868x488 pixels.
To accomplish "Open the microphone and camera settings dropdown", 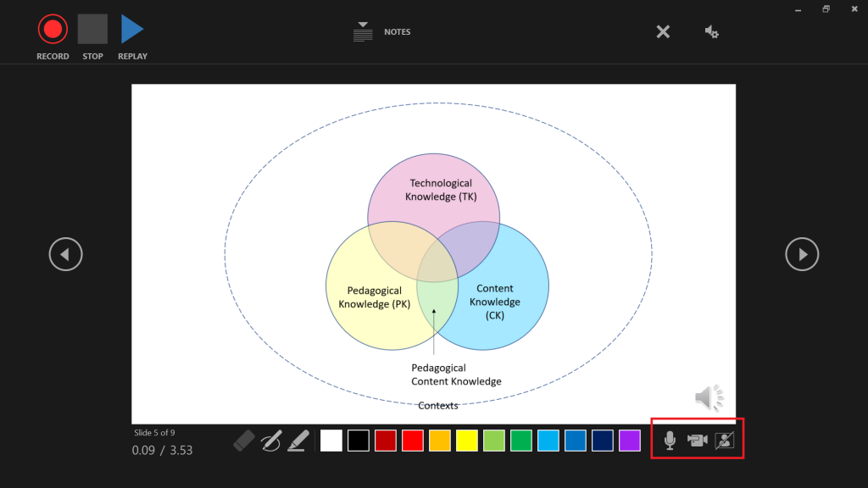I will click(712, 32).
